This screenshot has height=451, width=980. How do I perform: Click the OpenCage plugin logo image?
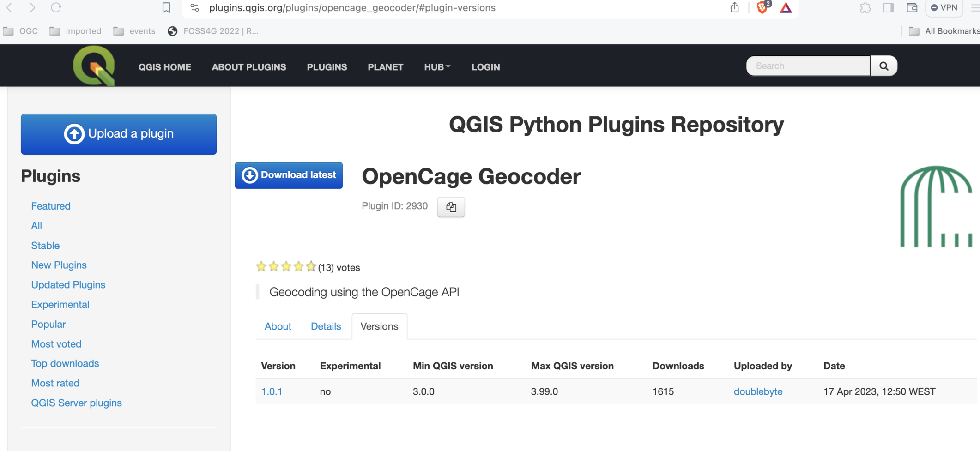pyautogui.click(x=936, y=206)
